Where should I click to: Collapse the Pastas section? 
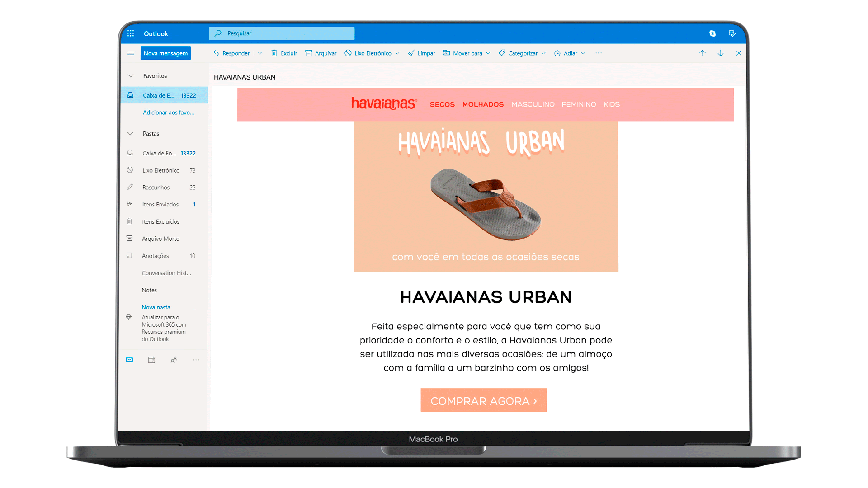(x=130, y=134)
